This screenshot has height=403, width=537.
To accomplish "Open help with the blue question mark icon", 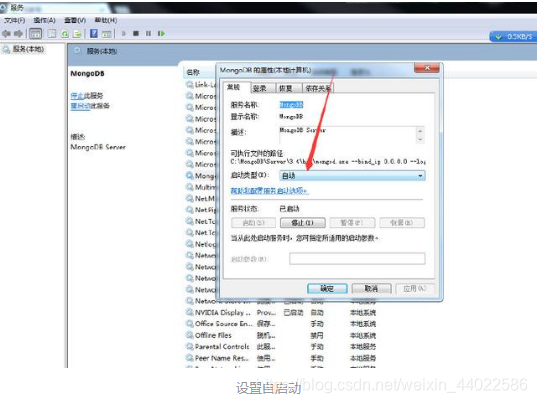I will coord(93,33).
